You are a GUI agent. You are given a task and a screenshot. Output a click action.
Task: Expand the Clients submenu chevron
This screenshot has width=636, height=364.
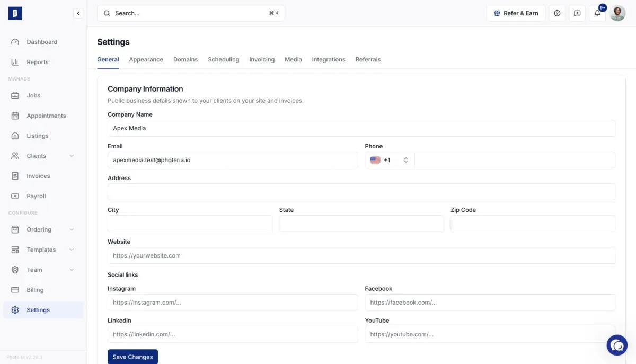point(72,156)
